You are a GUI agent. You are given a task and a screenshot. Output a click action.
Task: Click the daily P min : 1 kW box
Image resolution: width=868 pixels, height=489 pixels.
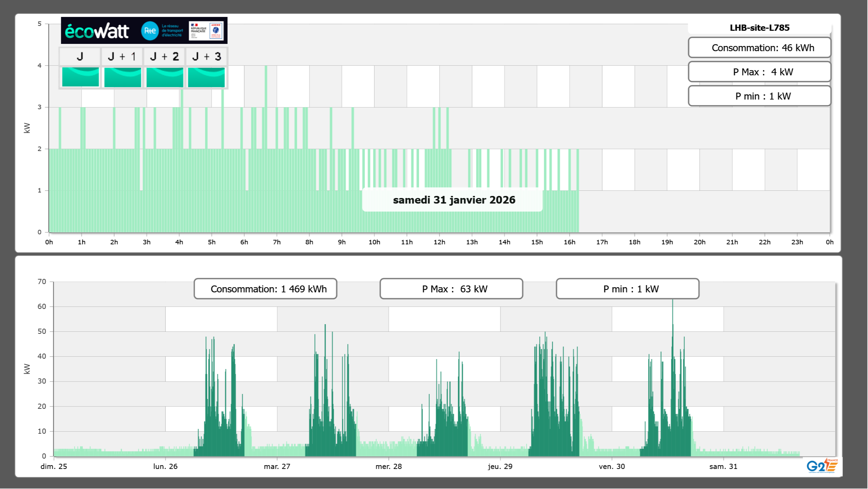click(x=759, y=96)
